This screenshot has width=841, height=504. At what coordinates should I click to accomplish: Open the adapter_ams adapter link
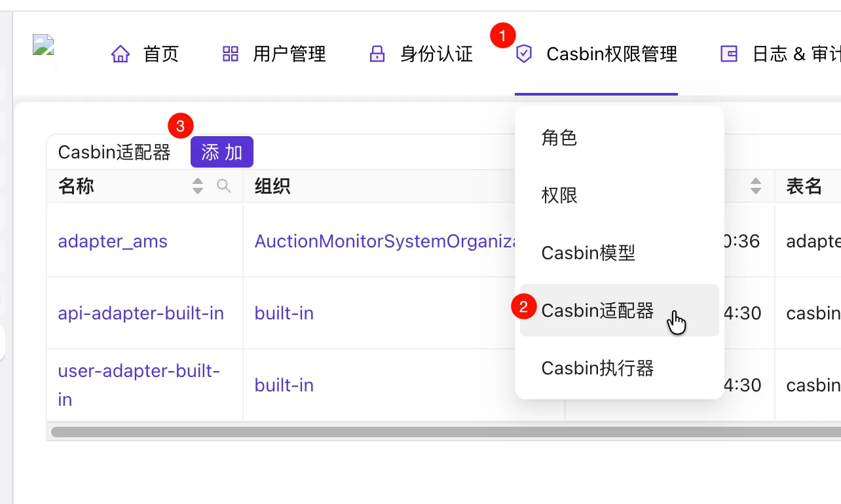point(113,242)
